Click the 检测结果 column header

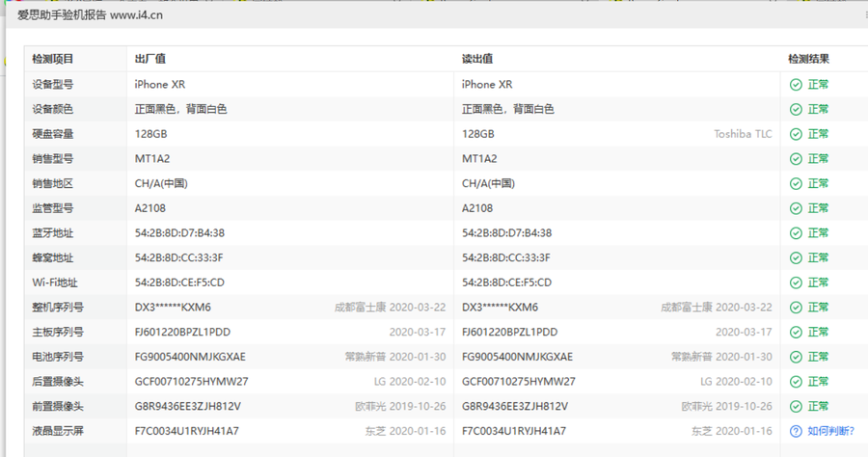[808, 59]
